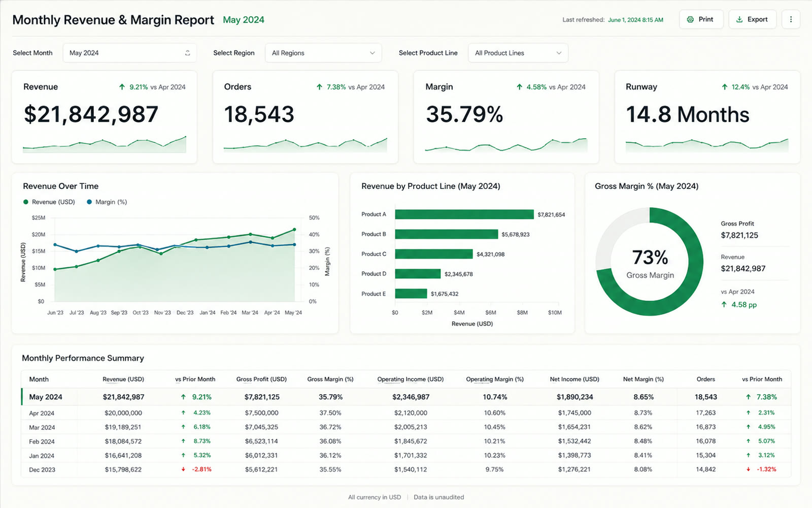Screen dimensions: 812x508
Task: Toggle Revenue (USD) legend dot
Action: [x=26, y=202]
